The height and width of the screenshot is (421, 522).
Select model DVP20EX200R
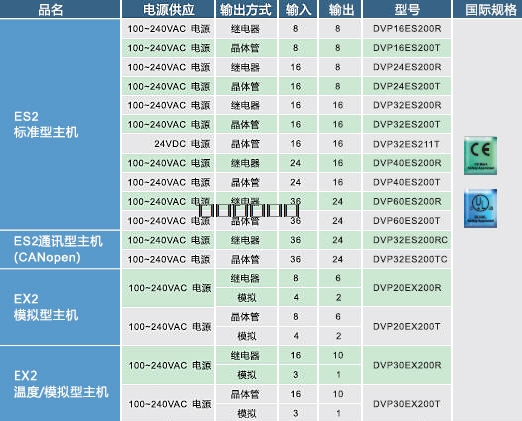[407, 288]
